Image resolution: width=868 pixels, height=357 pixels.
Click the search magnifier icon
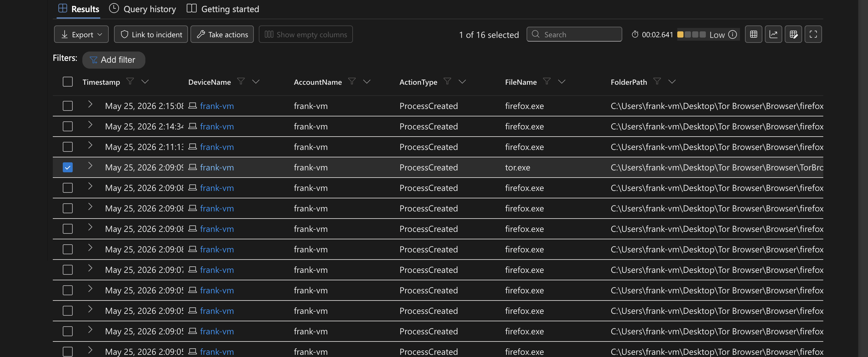click(535, 34)
